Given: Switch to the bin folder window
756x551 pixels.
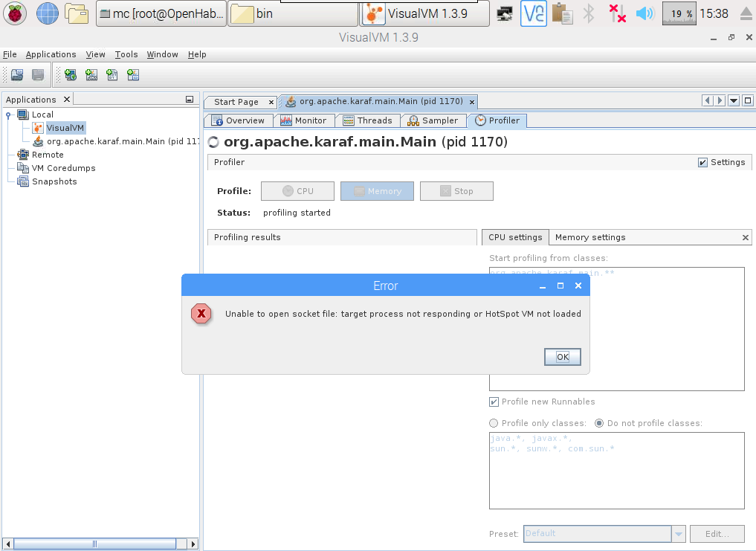Looking at the screenshot, I should tap(292, 13).
